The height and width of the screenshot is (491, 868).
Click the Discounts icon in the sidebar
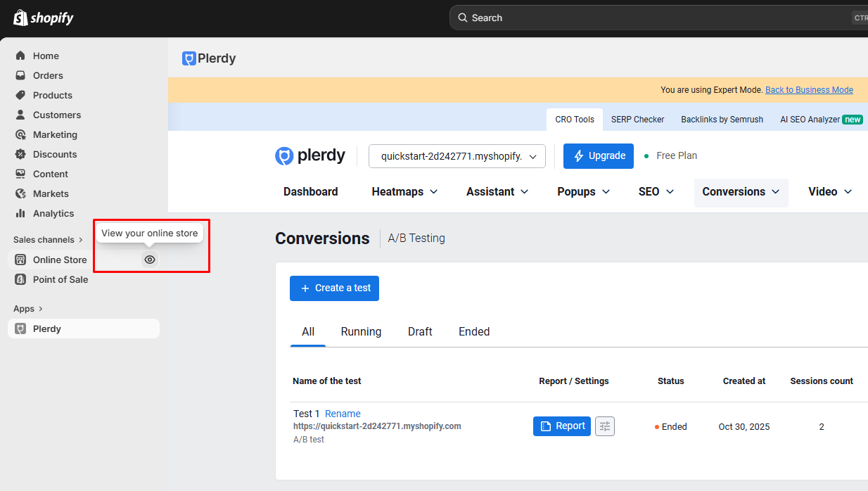[x=20, y=154]
